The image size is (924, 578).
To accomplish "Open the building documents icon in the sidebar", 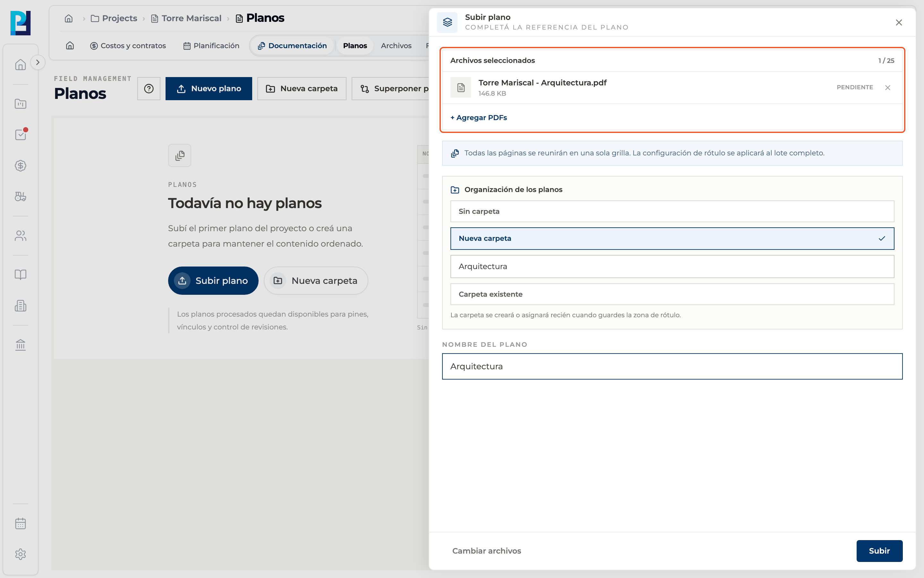I will 20,305.
